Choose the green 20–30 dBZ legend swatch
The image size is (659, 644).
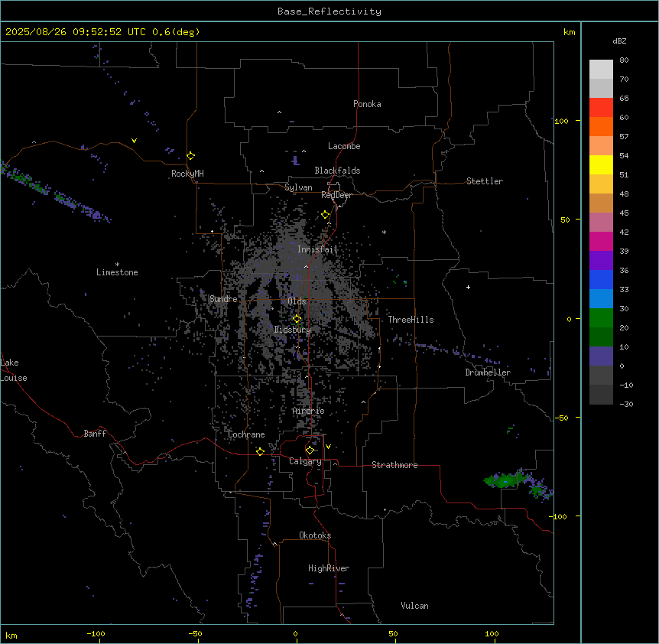[x=601, y=318]
